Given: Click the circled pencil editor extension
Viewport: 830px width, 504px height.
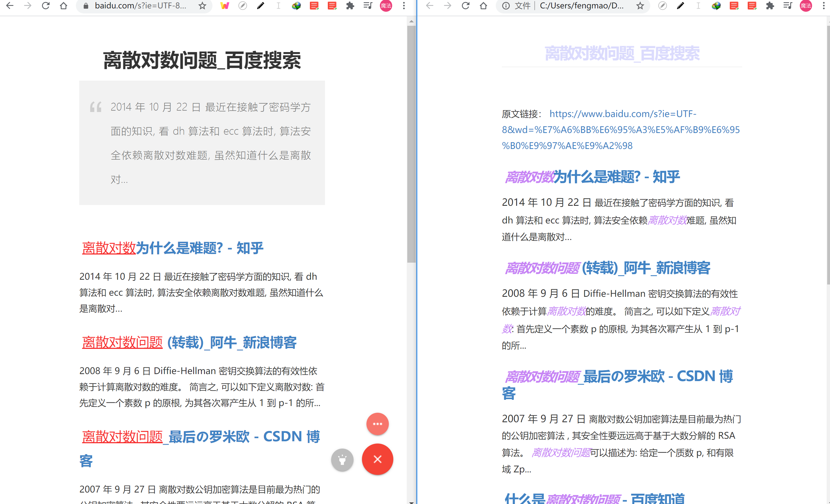Looking at the screenshot, I should [x=242, y=6].
